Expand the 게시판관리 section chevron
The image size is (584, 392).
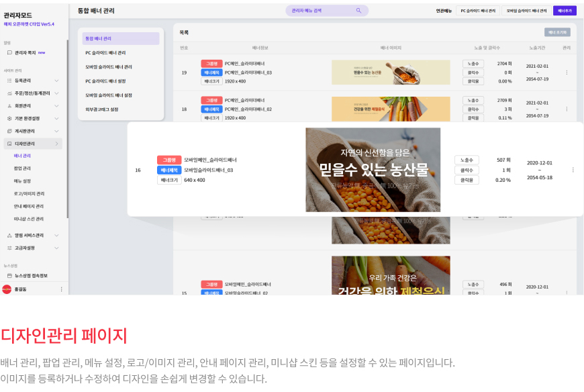[56, 132]
